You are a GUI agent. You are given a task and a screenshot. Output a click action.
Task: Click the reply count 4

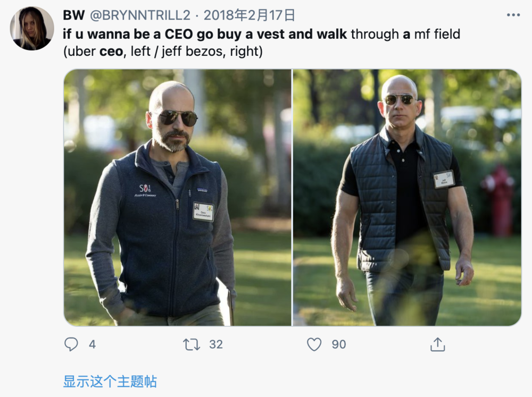(92, 344)
